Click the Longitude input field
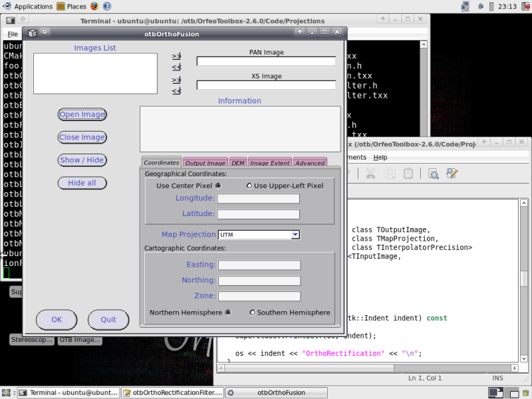 point(258,199)
